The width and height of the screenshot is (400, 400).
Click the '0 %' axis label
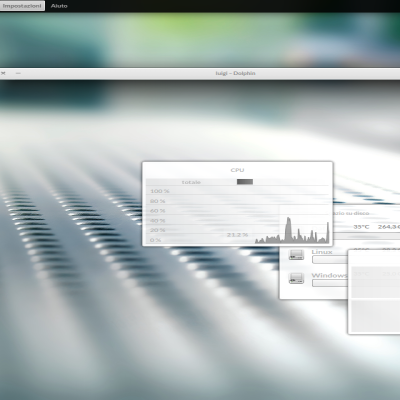click(x=156, y=240)
